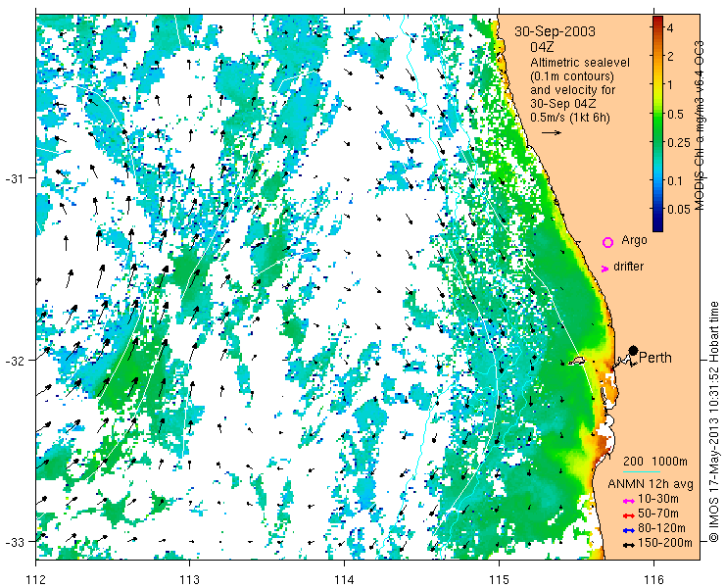725x588 pixels.
Task: Click the '80-120m' depth label
Action: 661,528
